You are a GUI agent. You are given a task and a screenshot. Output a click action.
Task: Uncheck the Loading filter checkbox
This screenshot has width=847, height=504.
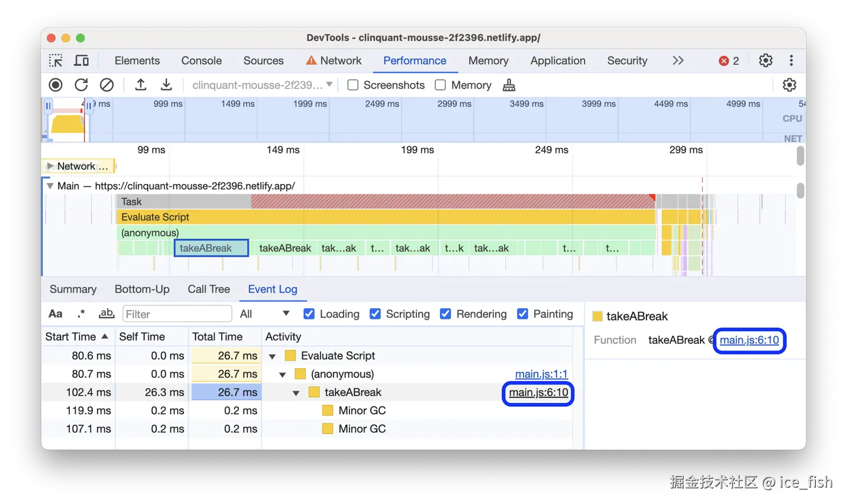point(309,314)
